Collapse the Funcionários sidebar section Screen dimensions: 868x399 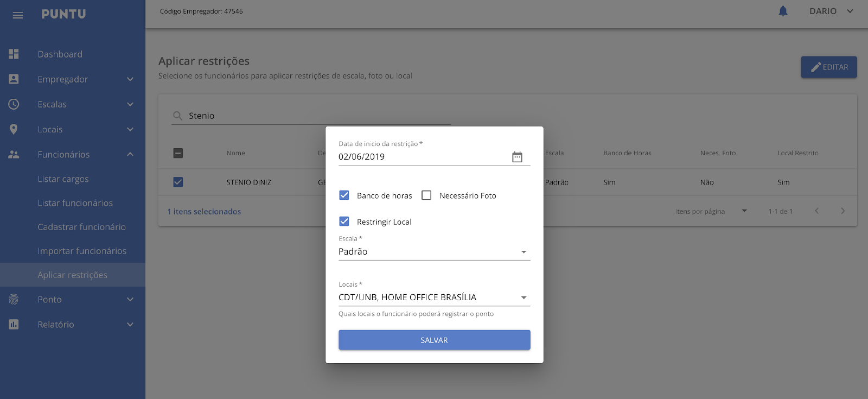[130, 155]
